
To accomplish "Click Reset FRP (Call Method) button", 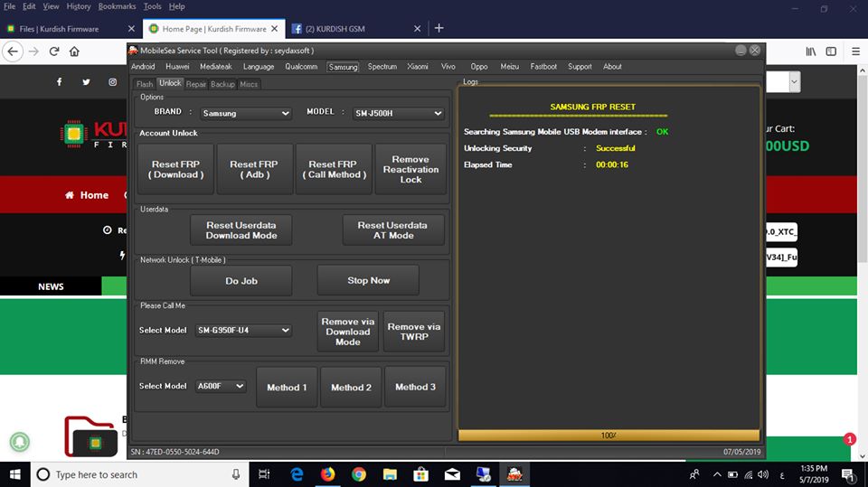I will (x=334, y=169).
